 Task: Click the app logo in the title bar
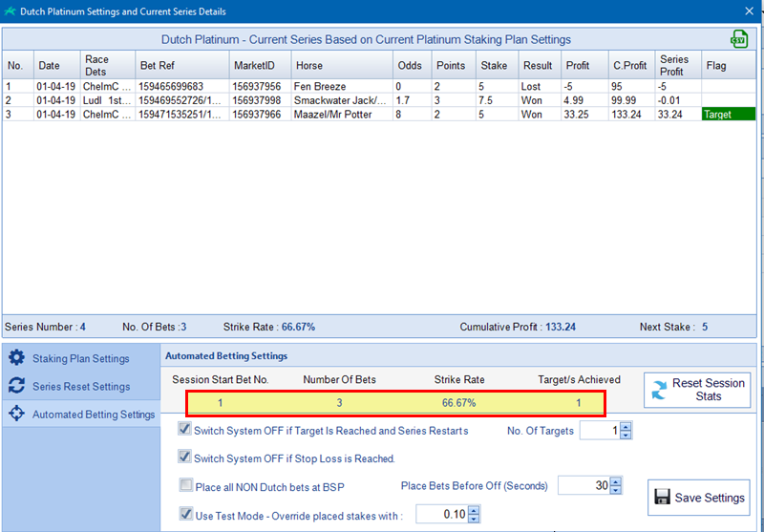point(10,11)
